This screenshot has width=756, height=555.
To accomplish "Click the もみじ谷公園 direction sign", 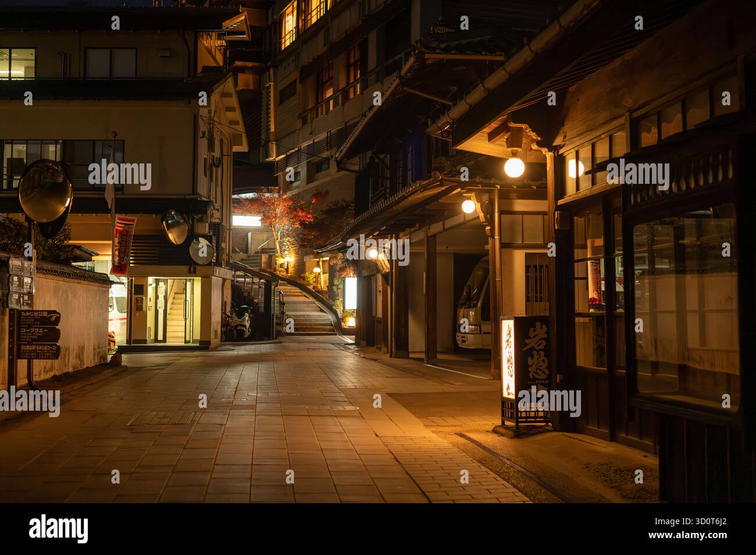I will [38, 317].
